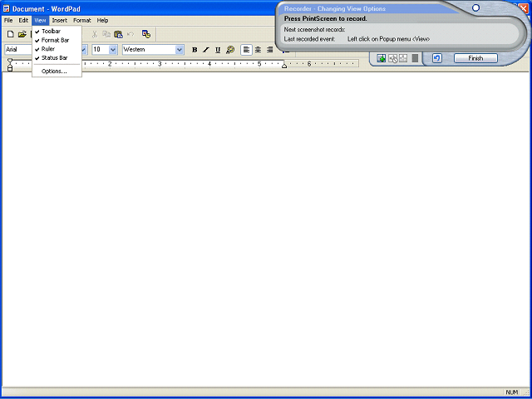532x399 pixels.
Task: Click the Recorder second tool icon
Action: pyautogui.click(x=393, y=59)
